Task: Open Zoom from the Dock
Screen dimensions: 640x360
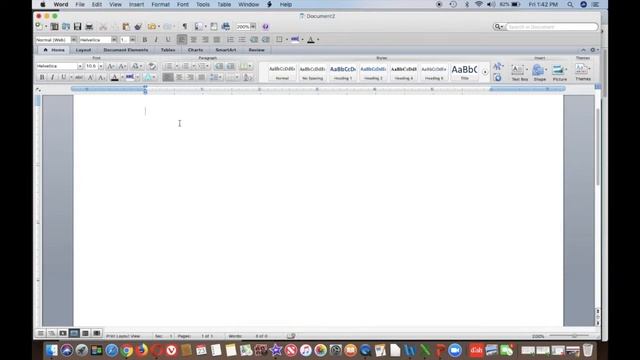Action: (x=455, y=350)
